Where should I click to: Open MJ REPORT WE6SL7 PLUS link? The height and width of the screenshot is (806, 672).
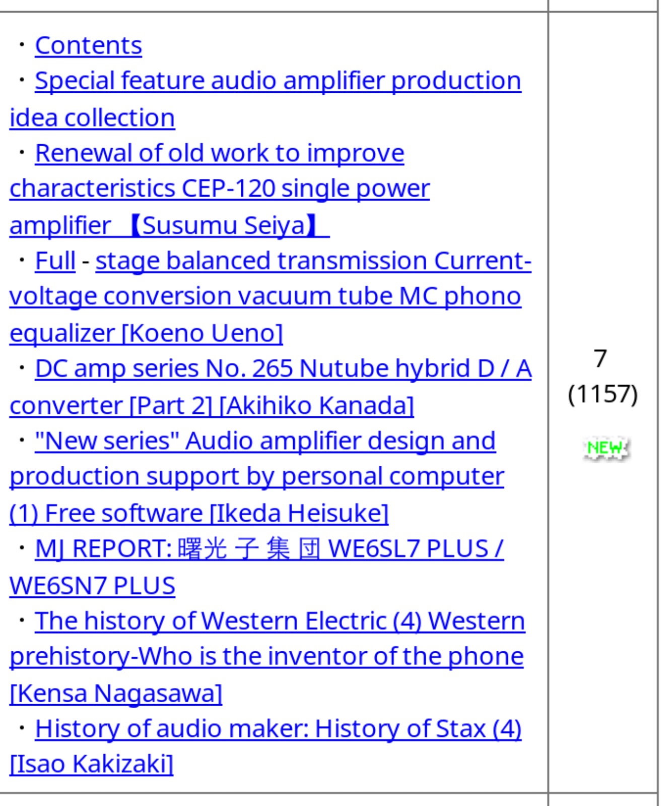click(x=269, y=549)
